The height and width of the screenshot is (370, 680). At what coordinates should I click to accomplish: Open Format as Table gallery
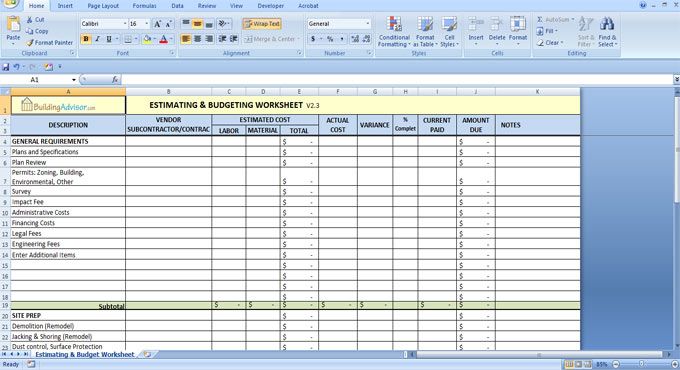pos(425,32)
